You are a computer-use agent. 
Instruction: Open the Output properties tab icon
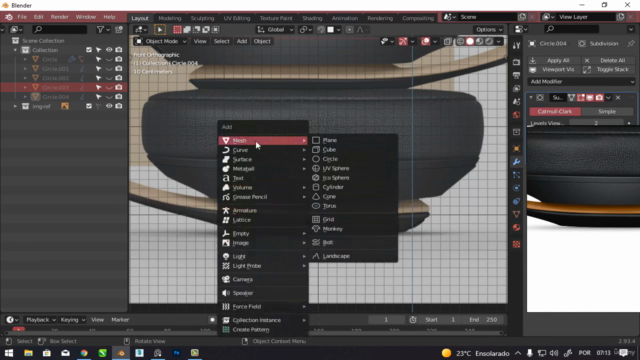[516, 75]
